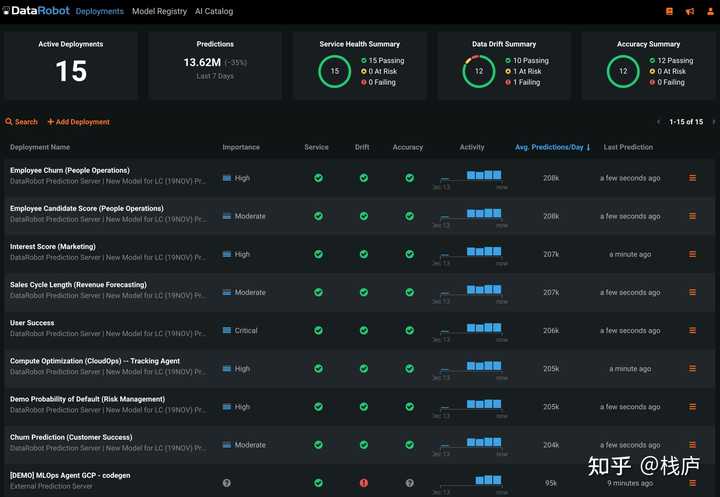Open Interest Score (Marketing) deployment
The width and height of the screenshot is (720, 497).
click(x=53, y=247)
